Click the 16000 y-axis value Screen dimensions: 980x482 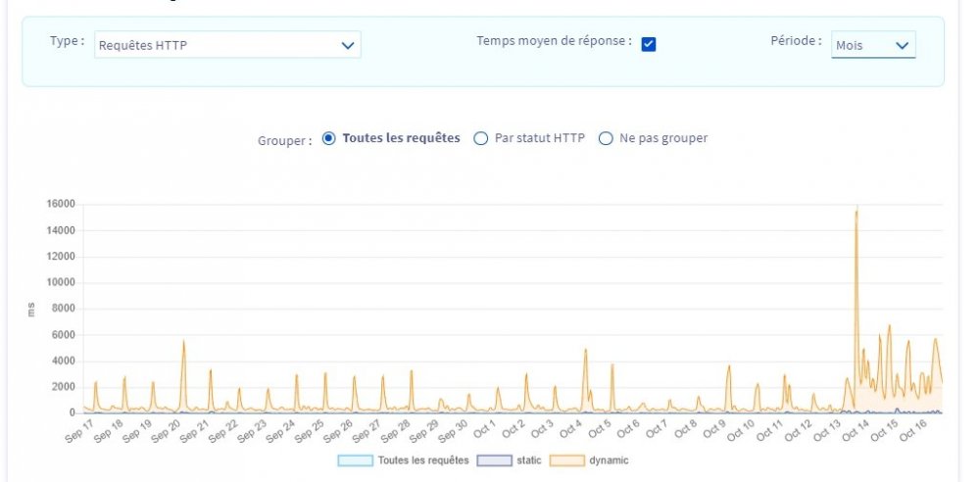coord(60,204)
